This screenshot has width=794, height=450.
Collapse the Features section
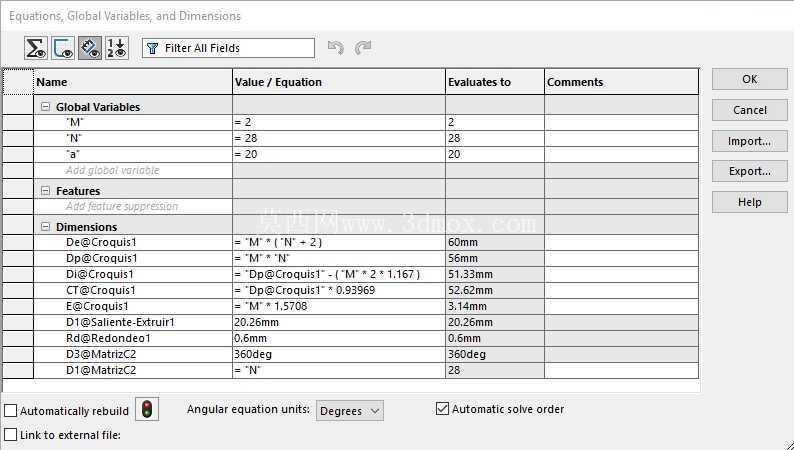(46, 191)
